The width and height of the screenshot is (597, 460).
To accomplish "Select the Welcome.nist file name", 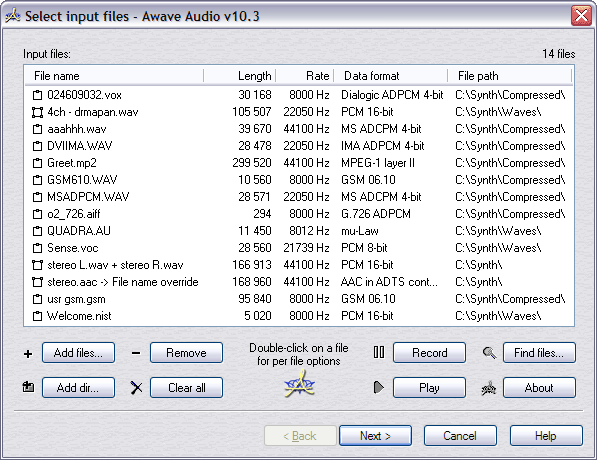I will coord(79,316).
